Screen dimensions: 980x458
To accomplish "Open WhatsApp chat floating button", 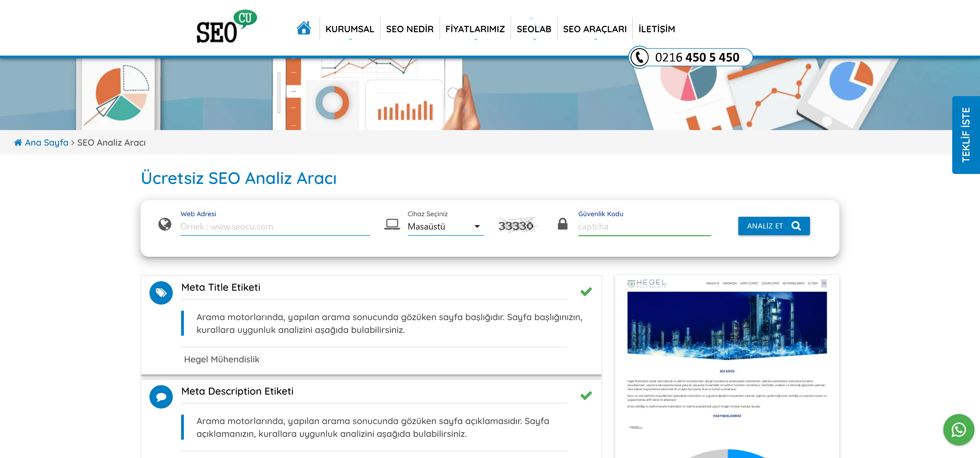I will (958, 429).
